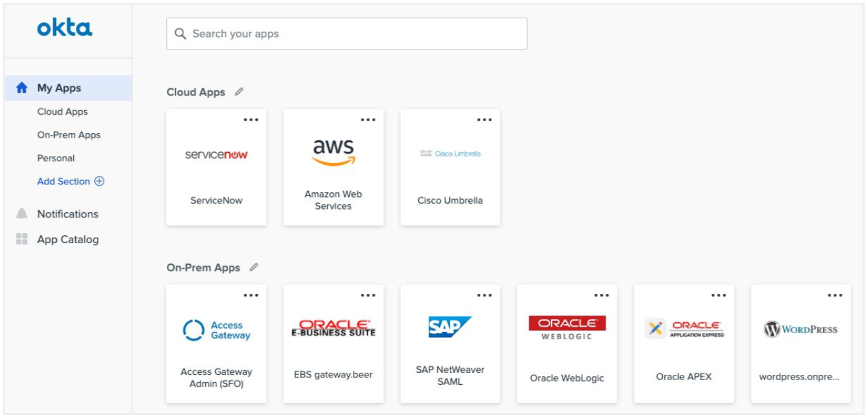Open ServiceNow tile options menu
The height and width of the screenshot is (419, 868).
[x=251, y=120]
